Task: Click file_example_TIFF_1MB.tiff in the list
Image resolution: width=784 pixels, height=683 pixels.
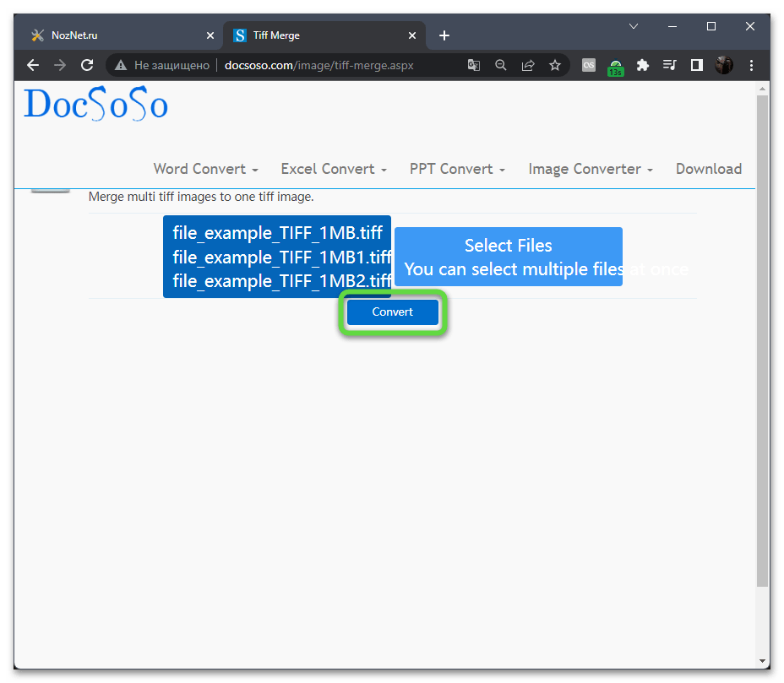Action: point(277,233)
